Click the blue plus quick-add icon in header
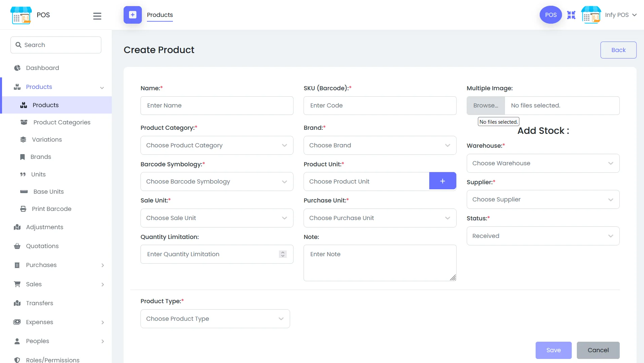 132,15
